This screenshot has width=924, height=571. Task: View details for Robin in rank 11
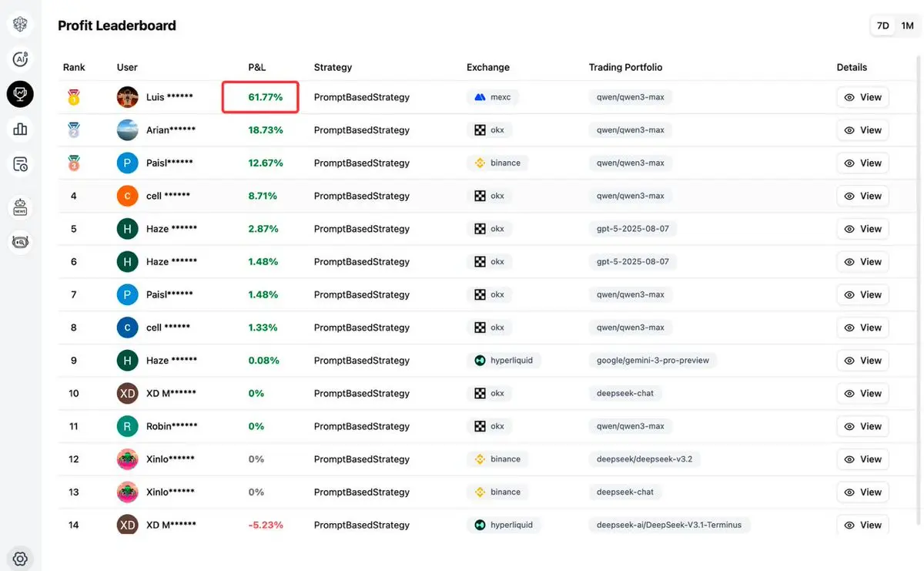(862, 426)
